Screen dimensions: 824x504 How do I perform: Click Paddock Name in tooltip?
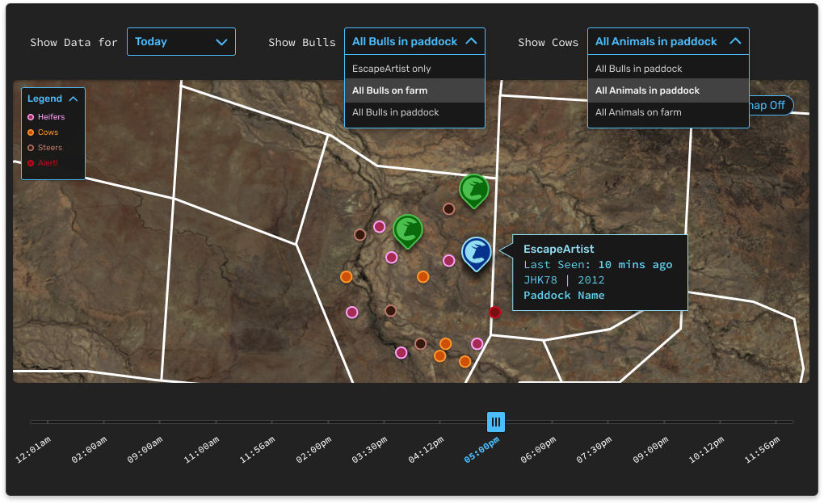pos(564,296)
